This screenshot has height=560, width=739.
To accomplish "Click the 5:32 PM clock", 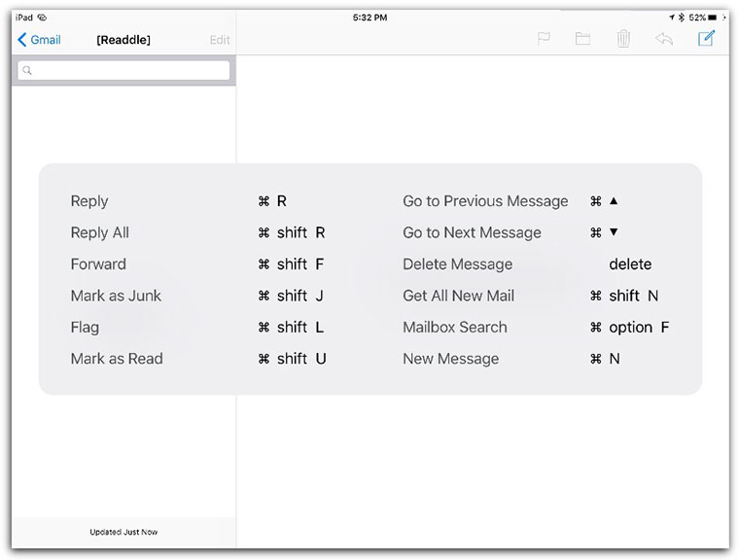I will 369,17.
